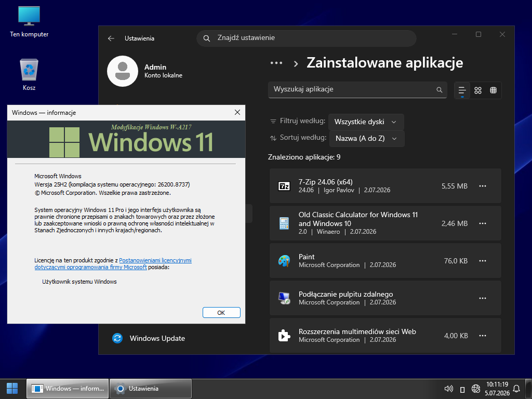This screenshot has height=399, width=532.
Task: Click the Podłączanie pulpitu zdalnego icon
Action: (x=284, y=298)
